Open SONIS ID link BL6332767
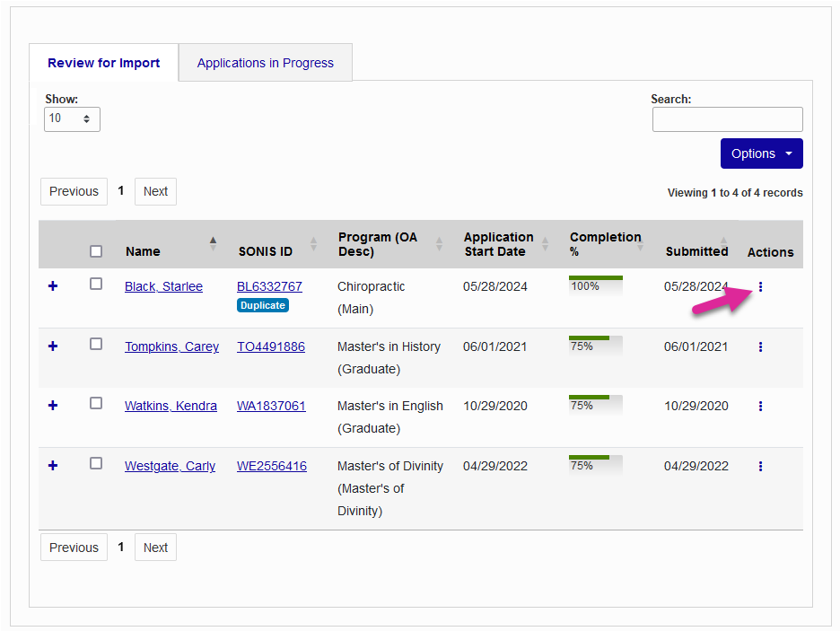 (269, 286)
